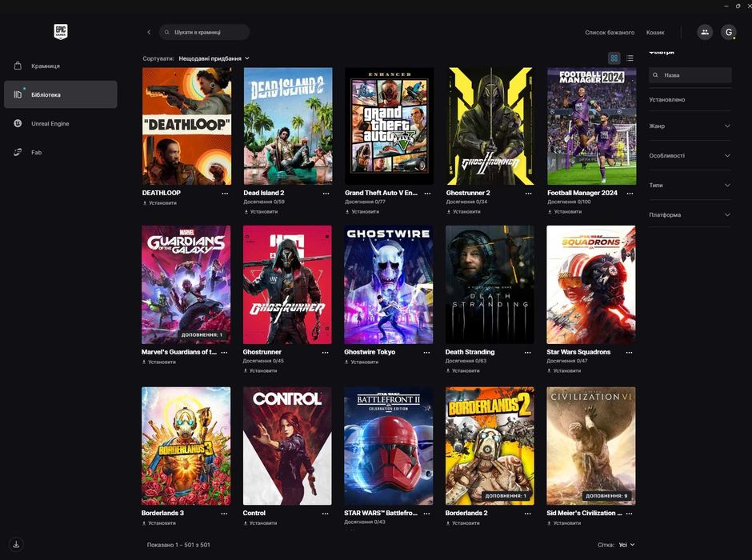Install Ghostwire Tokyo via Установити

click(362, 362)
